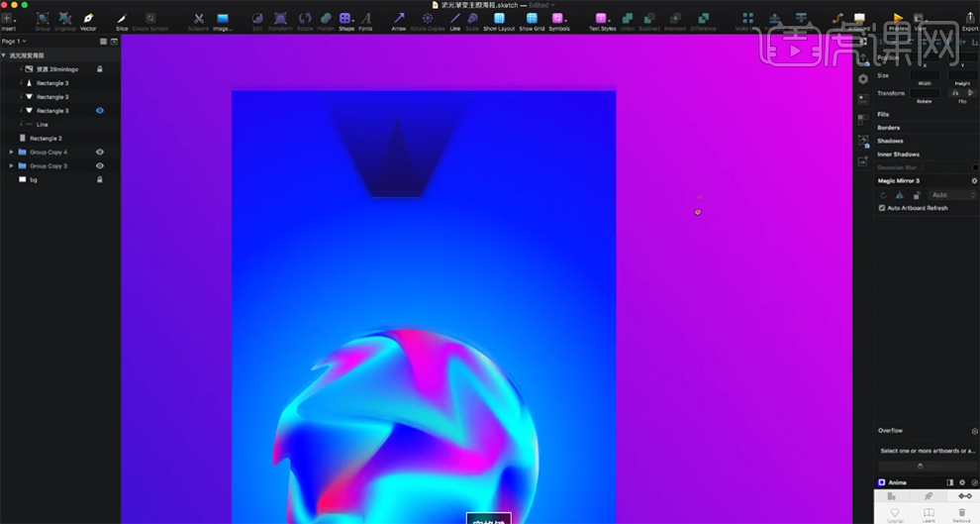Toggle lock on the bg layer
The image size is (980, 524).
coord(99,179)
